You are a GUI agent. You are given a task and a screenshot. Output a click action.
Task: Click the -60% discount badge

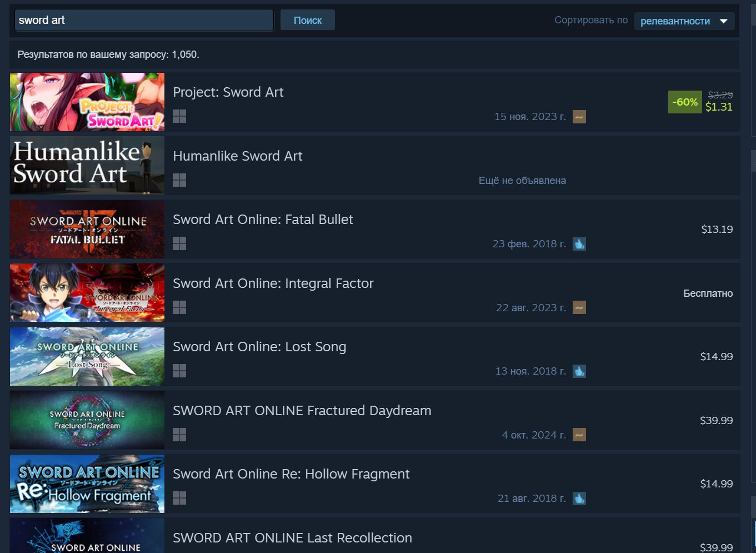[x=685, y=102]
